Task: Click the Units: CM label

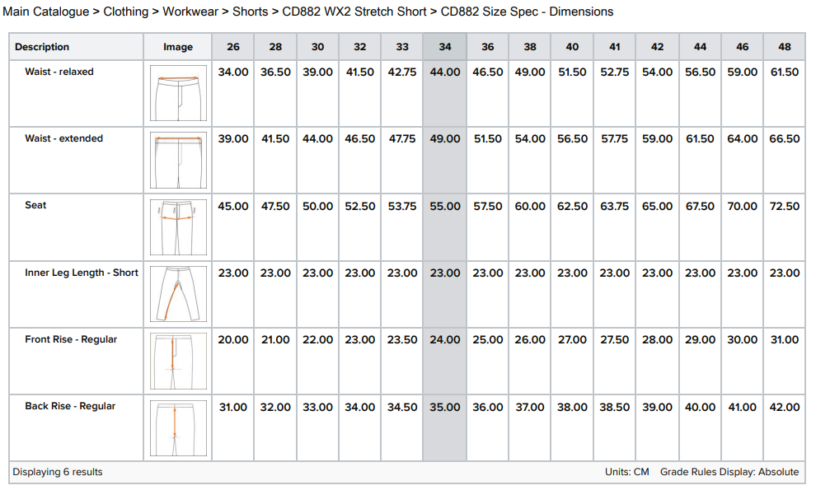Action: [626, 472]
